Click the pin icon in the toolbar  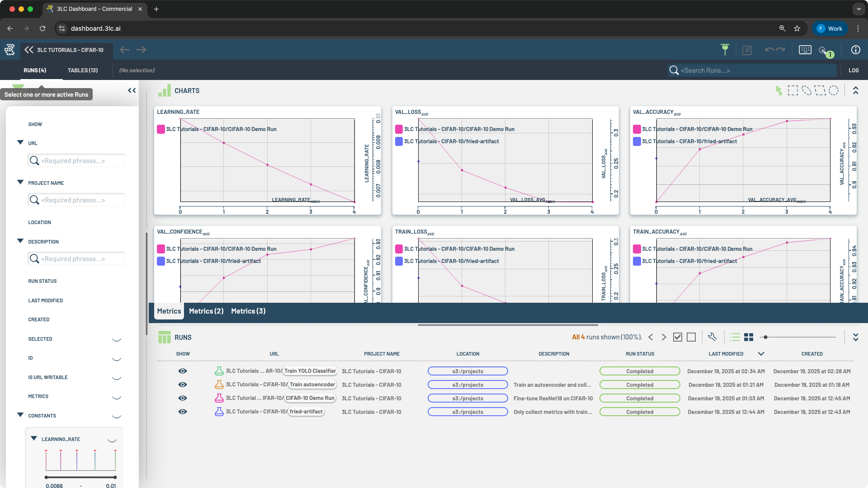click(725, 50)
